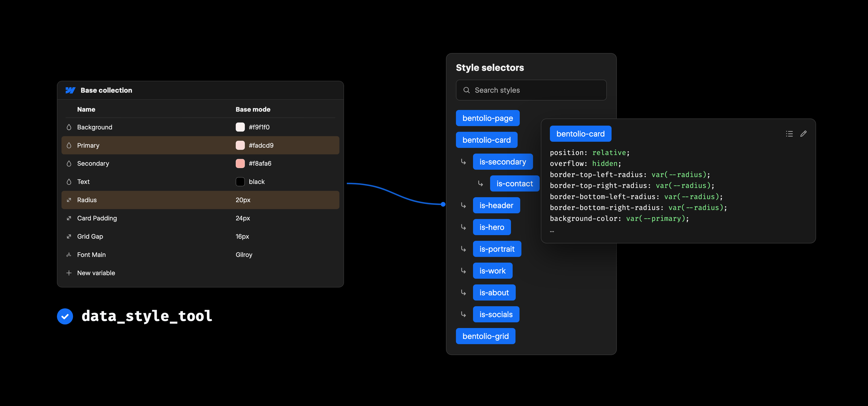Click the Name column header

(x=86, y=109)
